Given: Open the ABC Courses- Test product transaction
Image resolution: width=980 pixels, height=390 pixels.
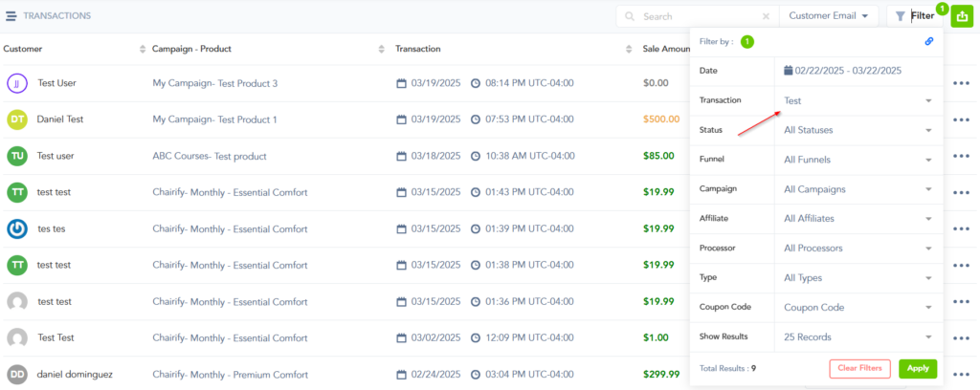Looking at the screenshot, I should click(209, 156).
